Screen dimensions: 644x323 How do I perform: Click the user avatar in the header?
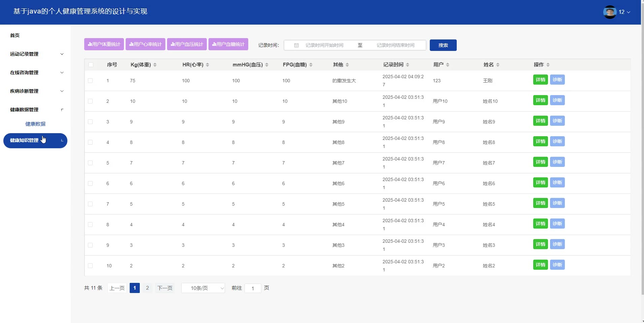[x=610, y=12]
